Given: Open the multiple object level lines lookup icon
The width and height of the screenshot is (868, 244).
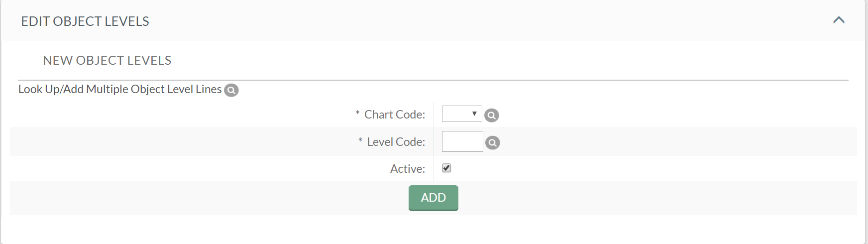Looking at the screenshot, I should (231, 90).
